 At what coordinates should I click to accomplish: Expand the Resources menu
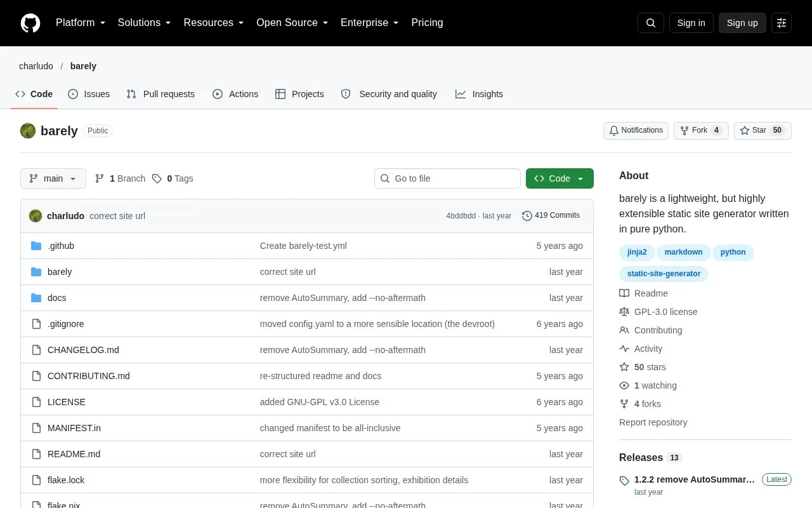coord(214,23)
